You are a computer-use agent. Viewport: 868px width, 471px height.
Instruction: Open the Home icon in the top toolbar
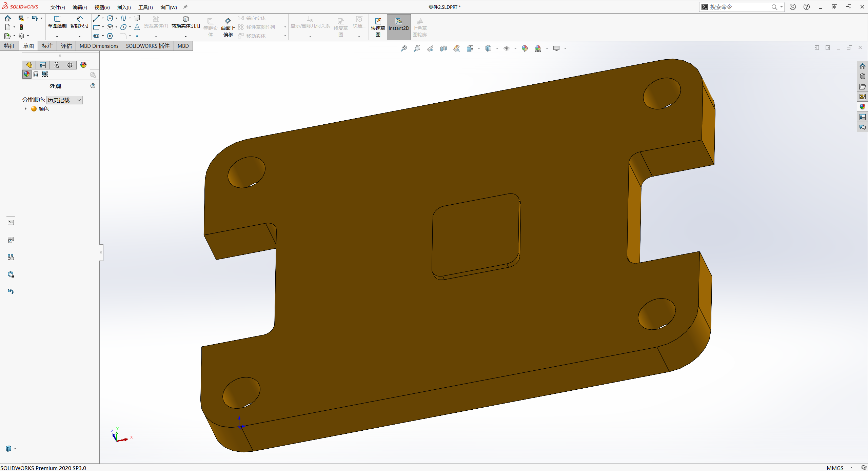(x=8, y=18)
